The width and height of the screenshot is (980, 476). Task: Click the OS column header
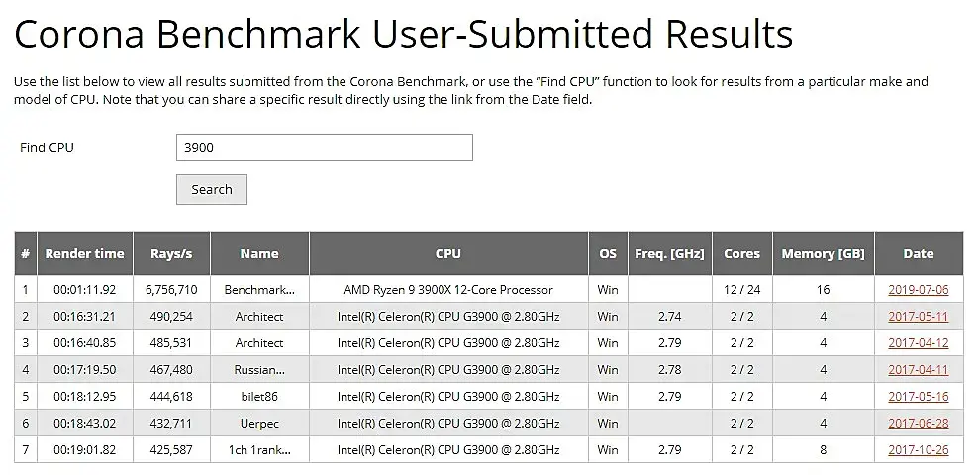(x=608, y=253)
